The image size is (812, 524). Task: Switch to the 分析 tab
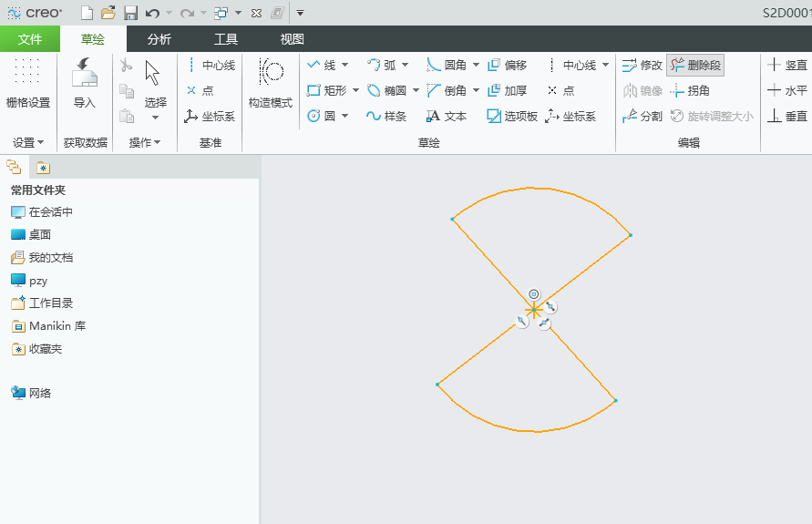click(159, 39)
